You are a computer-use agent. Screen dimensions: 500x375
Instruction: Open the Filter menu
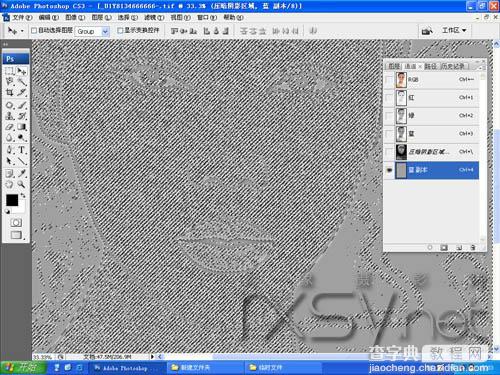click(x=154, y=17)
